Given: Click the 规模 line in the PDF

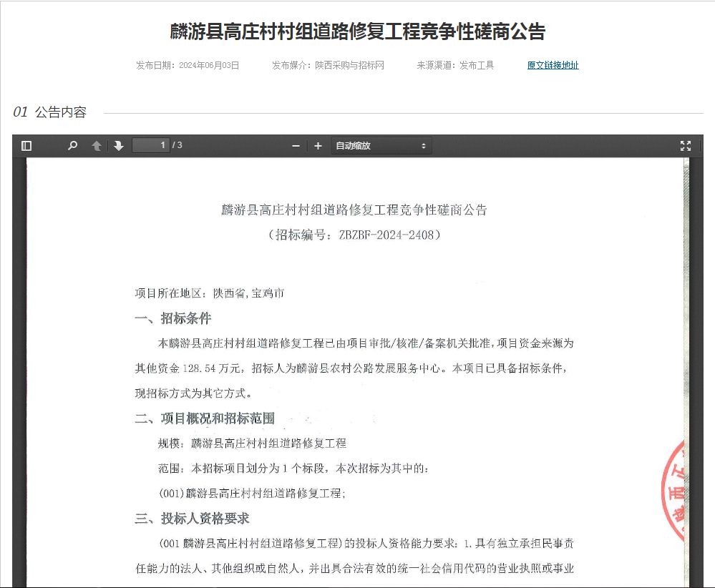Looking at the screenshot, I should coord(252,443).
